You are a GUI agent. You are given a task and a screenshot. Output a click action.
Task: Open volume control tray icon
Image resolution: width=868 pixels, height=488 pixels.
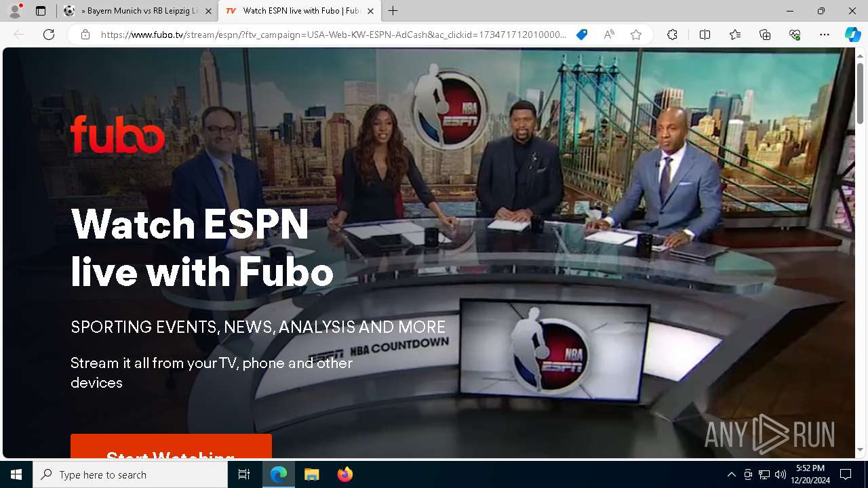780,474
